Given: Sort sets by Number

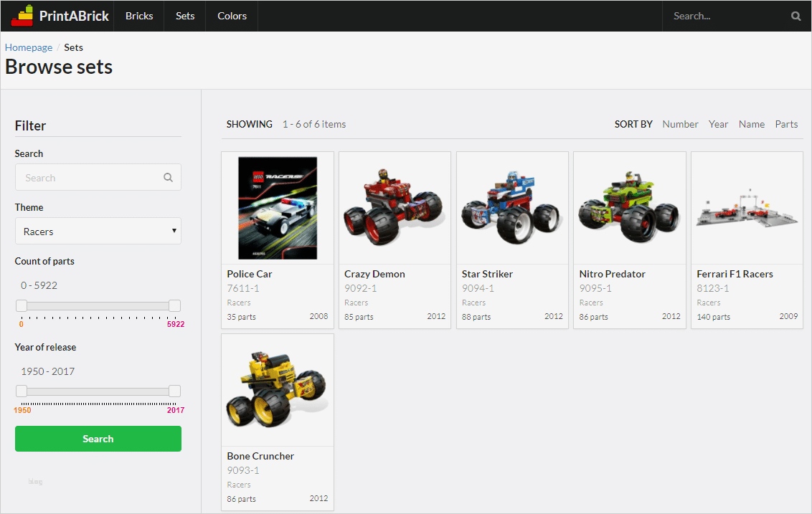Looking at the screenshot, I should tap(680, 124).
